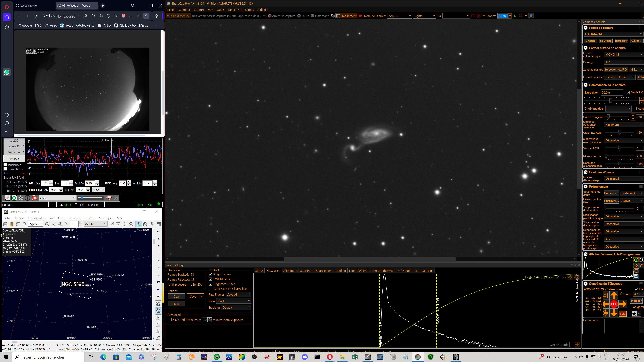Toggle the Mode LX checkbox
Image resolution: width=644 pixels, height=362 pixels.
628,92
